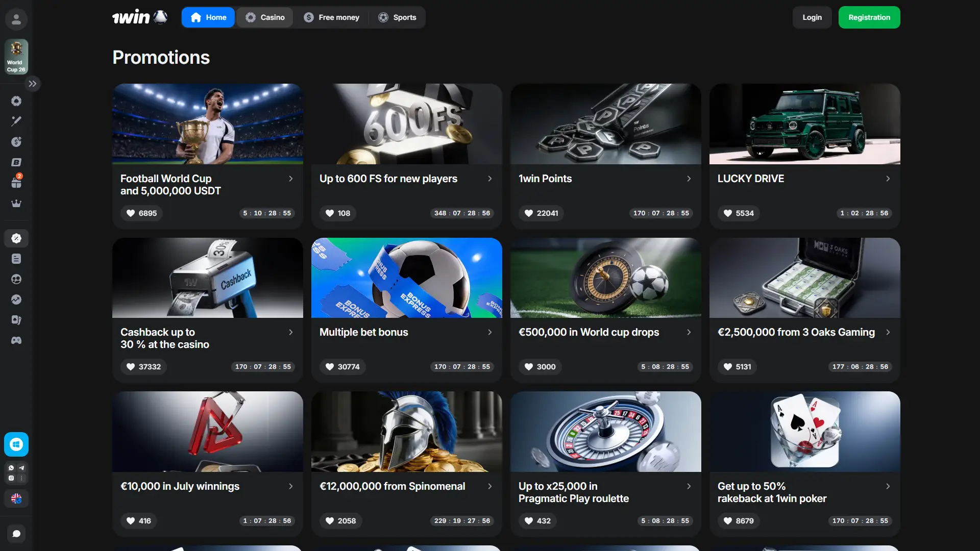Open the Telegram social icon
The height and width of the screenshot is (551, 980).
click(21, 468)
